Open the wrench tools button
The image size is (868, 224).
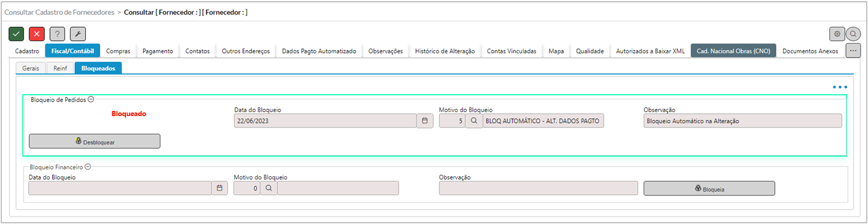click(78, 34)
